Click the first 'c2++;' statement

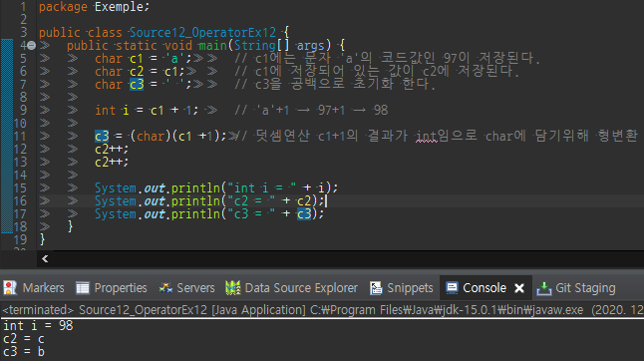pyautogui.click(x=112, y=149)
